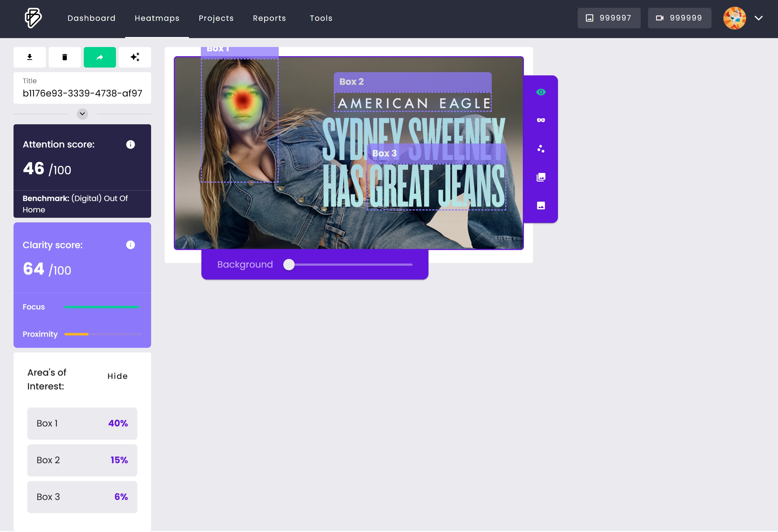The width and height of the screenshot is (778, 532).
Task: Click the Area's of Interest heading
Action: coord(47,379)
